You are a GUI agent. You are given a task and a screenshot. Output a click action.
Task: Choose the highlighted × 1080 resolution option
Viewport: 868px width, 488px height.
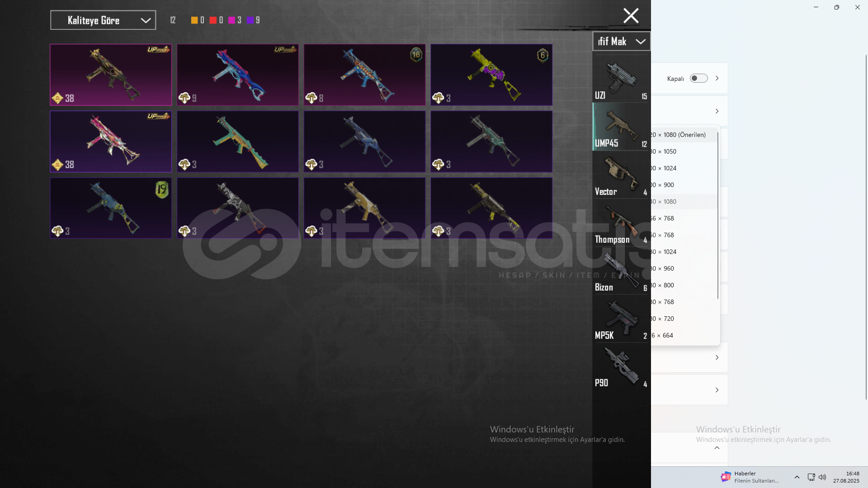point(684,202)
